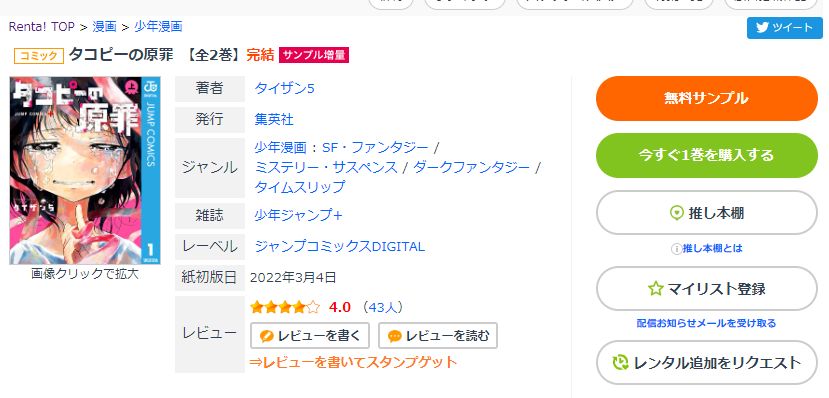
Task: Go to 漫画 breadcrumb
Action: tap(104, 26)
